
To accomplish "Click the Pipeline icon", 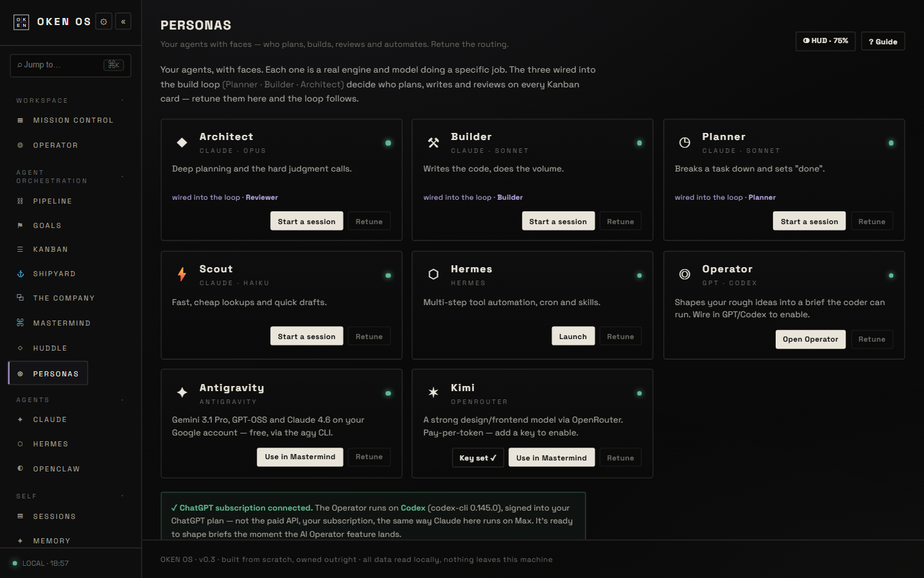I will click(x=20, y=201).
